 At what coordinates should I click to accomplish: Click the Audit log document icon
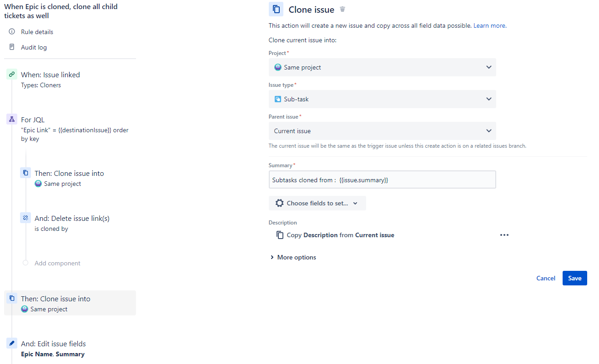coord(12,47)
